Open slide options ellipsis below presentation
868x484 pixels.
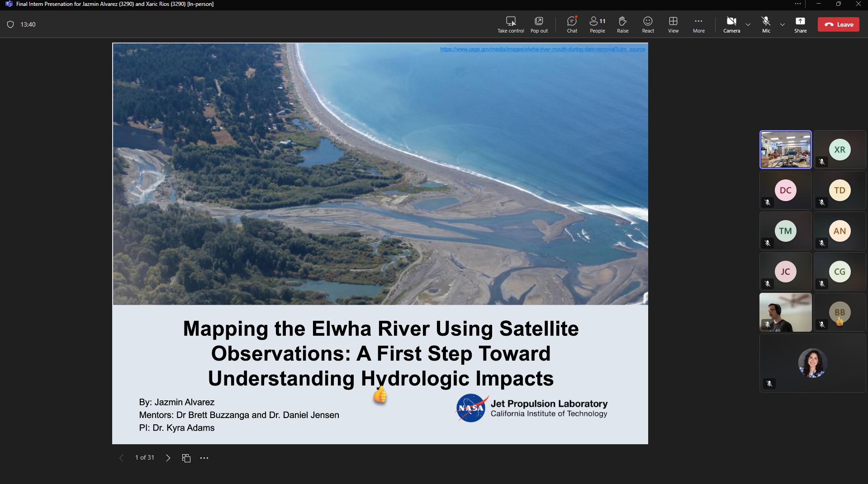tap(204, 458)
